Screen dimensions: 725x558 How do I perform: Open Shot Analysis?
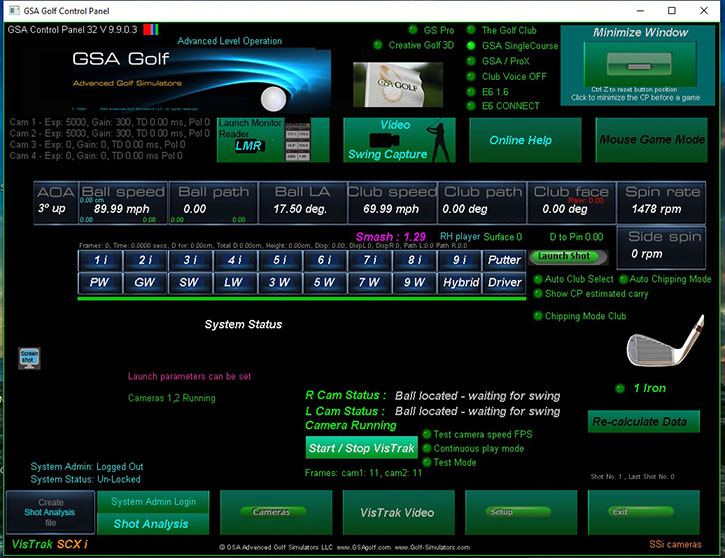(x=153, y=524)
